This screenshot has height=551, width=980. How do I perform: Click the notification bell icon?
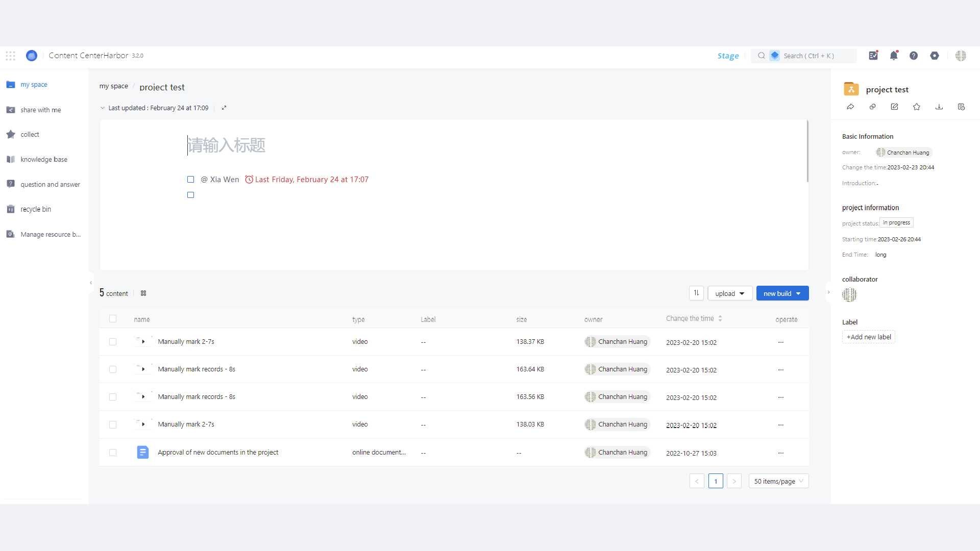893,56
